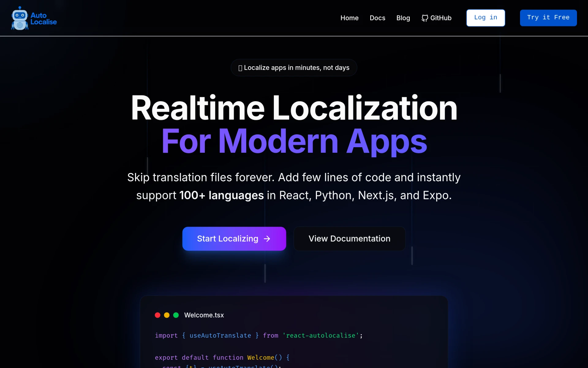Click the 'Auto Localise' brand text
Viewport: 588px width, 368px height.
(43, 19)
